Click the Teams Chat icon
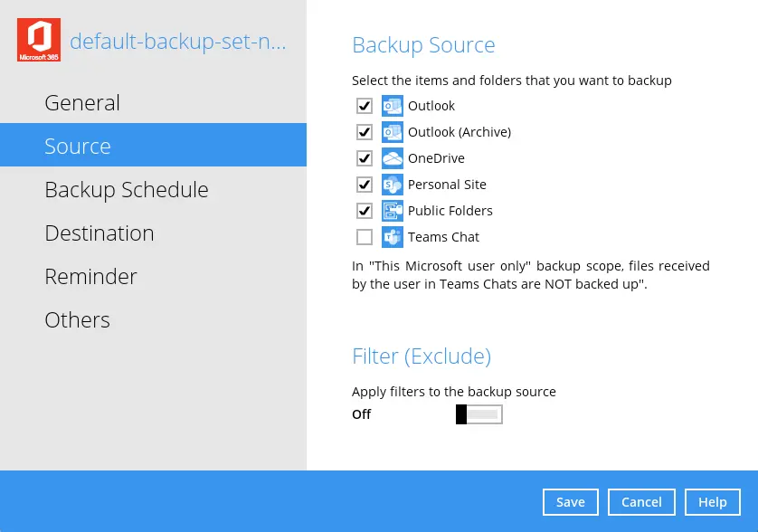This screenshot has width=758, height=532. (393, 237)
